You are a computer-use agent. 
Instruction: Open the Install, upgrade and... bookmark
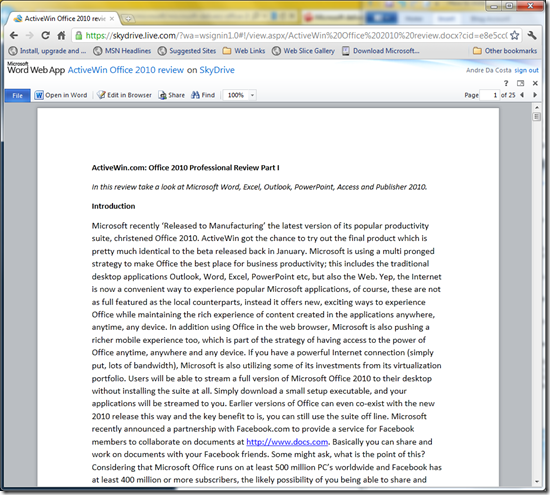click(x=47, y=51)
